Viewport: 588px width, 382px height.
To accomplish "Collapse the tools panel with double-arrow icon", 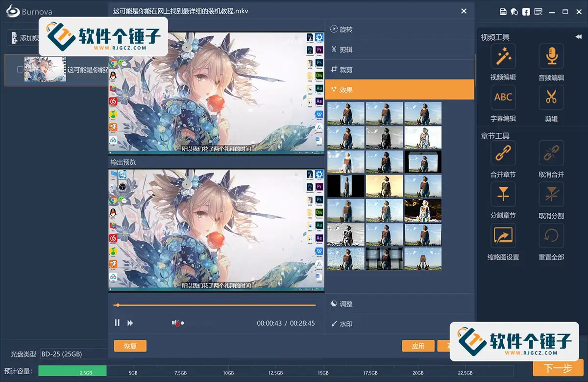I will (x=578, y=37).
